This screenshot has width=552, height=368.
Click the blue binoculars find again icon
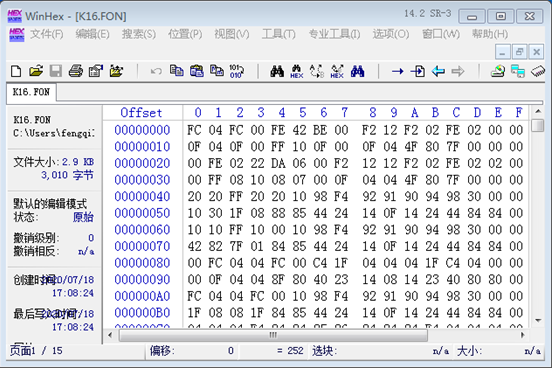point(357,71)
